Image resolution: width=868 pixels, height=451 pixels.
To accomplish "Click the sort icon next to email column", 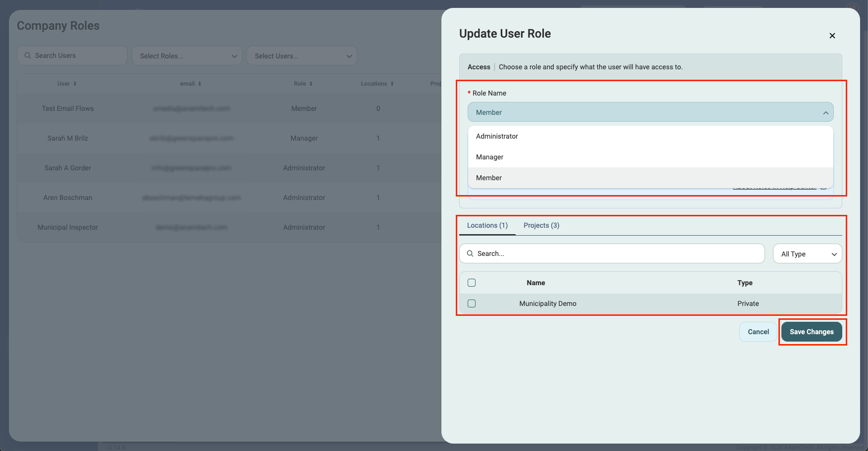I will coord(199,84).
